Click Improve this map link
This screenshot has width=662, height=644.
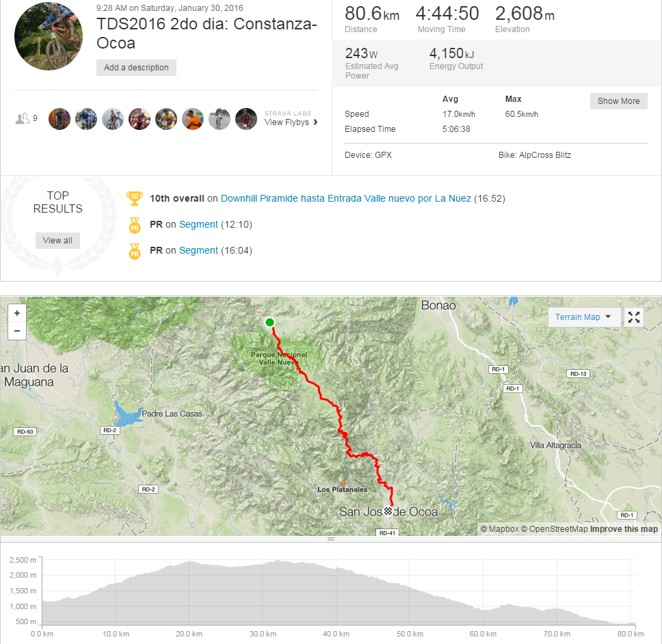pos(624,529)
